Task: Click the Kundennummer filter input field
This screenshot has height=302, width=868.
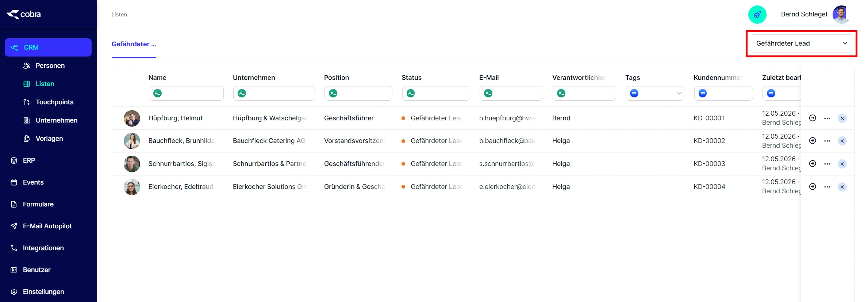Action: tap(723, 93)
